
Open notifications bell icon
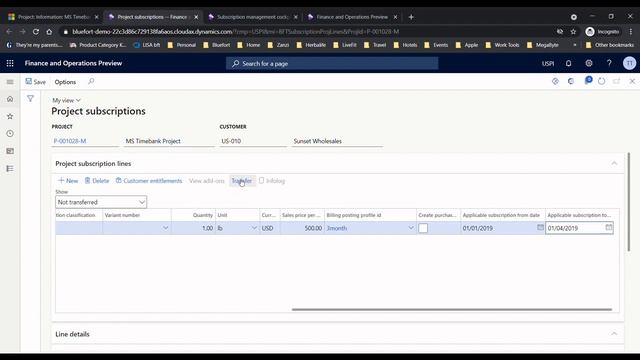[x=569, y=63]
